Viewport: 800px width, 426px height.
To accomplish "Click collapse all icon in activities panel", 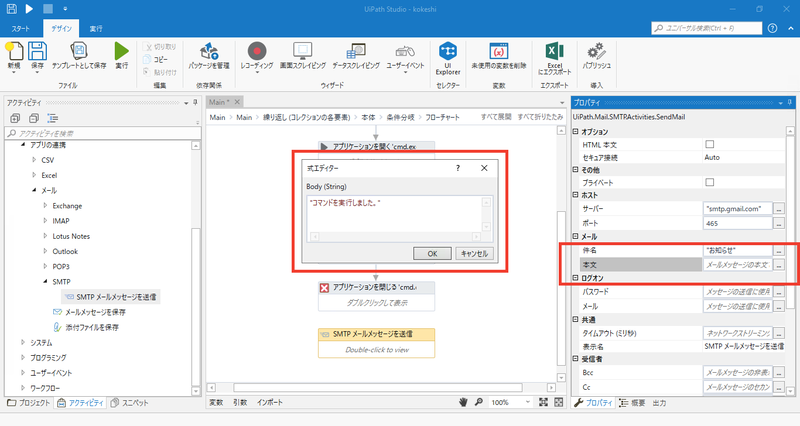I will click(x=34, y=118).
